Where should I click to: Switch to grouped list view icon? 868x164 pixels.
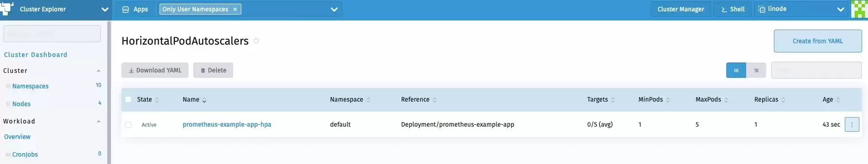tap(756, 70)
